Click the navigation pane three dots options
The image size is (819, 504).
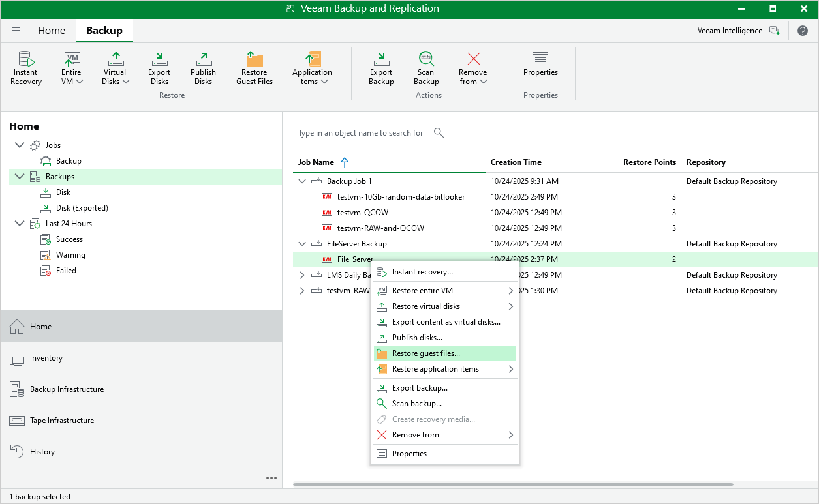[271, 478]
